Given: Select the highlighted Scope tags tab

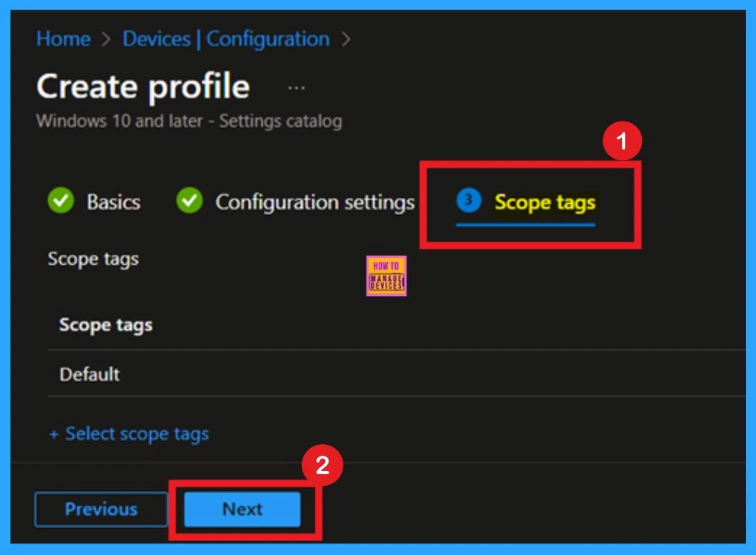Looking at the screenshot, I should coord(544,202).
